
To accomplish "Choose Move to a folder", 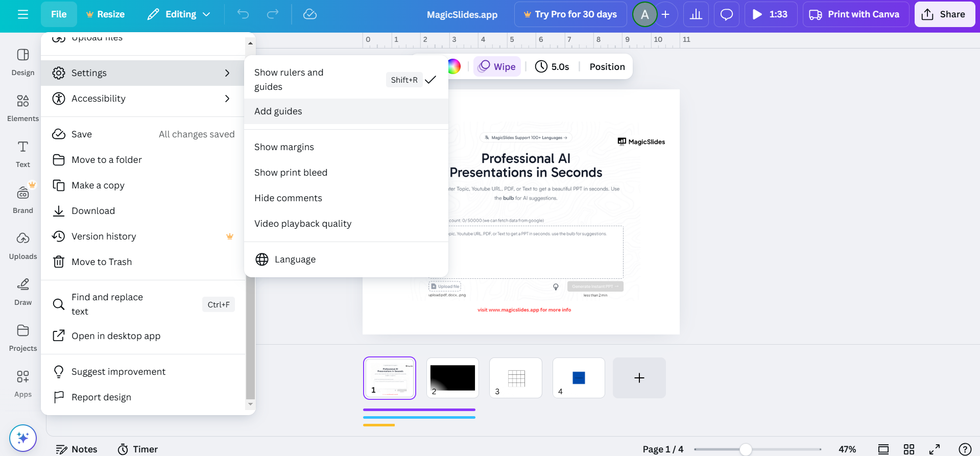I will [143, 160].
